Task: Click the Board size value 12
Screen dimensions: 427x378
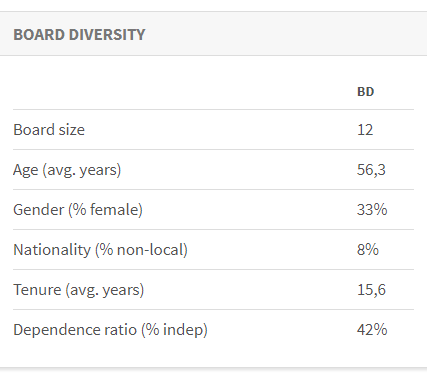Action: point(365,129)
